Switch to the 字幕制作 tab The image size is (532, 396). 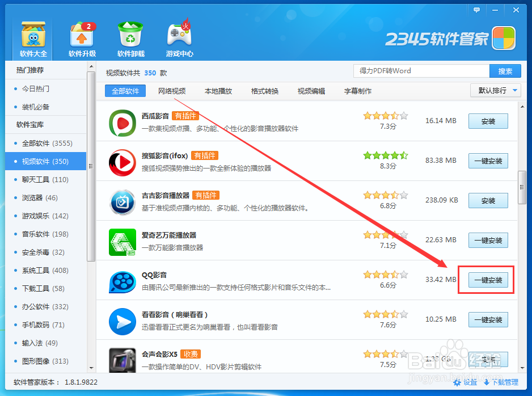[358, 91]
